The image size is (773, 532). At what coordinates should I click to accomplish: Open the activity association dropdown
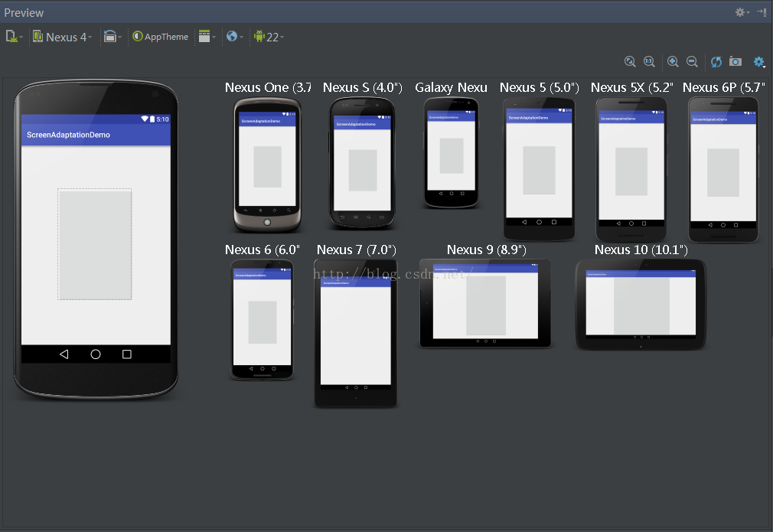pyautogui.click(x=206, y=37)
